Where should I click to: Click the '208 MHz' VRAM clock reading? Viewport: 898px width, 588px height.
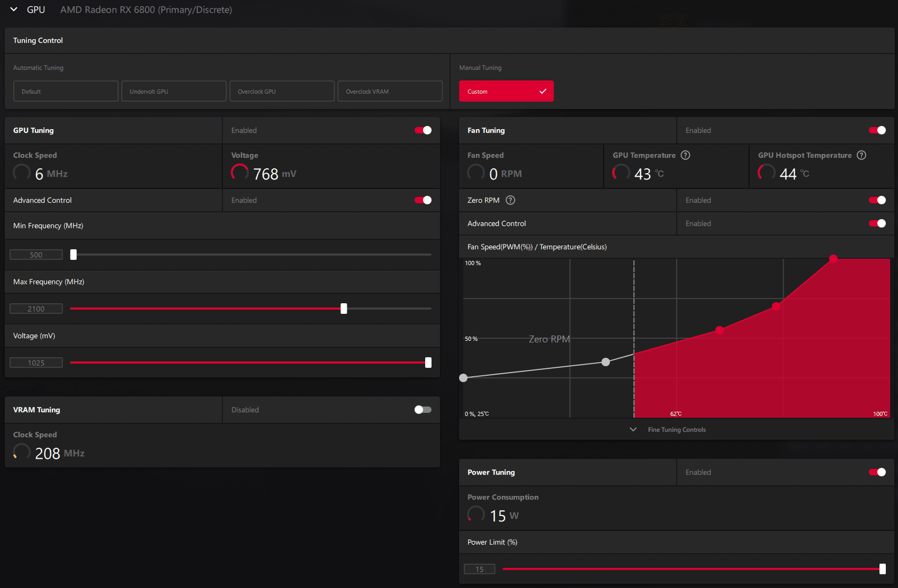60,453
